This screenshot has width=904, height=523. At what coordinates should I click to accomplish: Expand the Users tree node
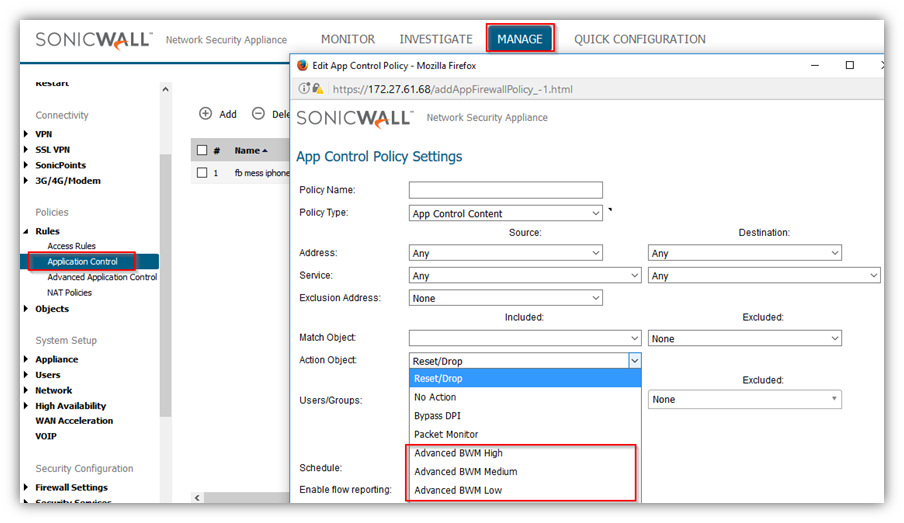pos(26,375)
